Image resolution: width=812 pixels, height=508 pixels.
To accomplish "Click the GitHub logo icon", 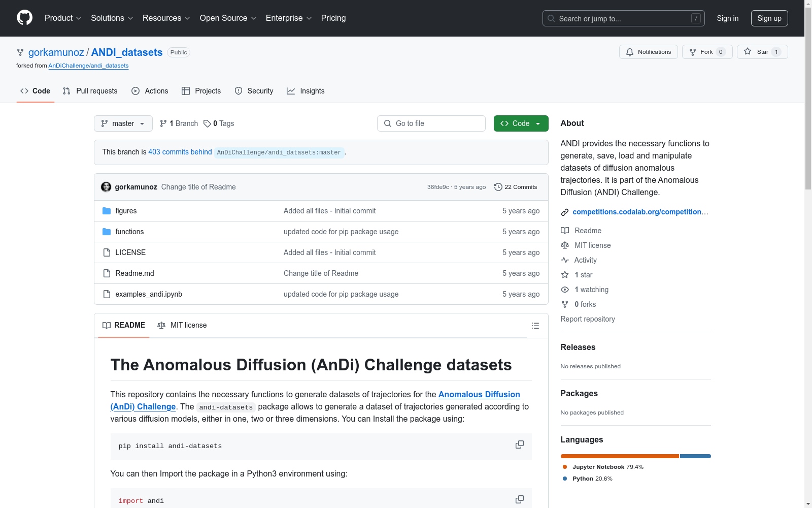I will coord(24,18).
